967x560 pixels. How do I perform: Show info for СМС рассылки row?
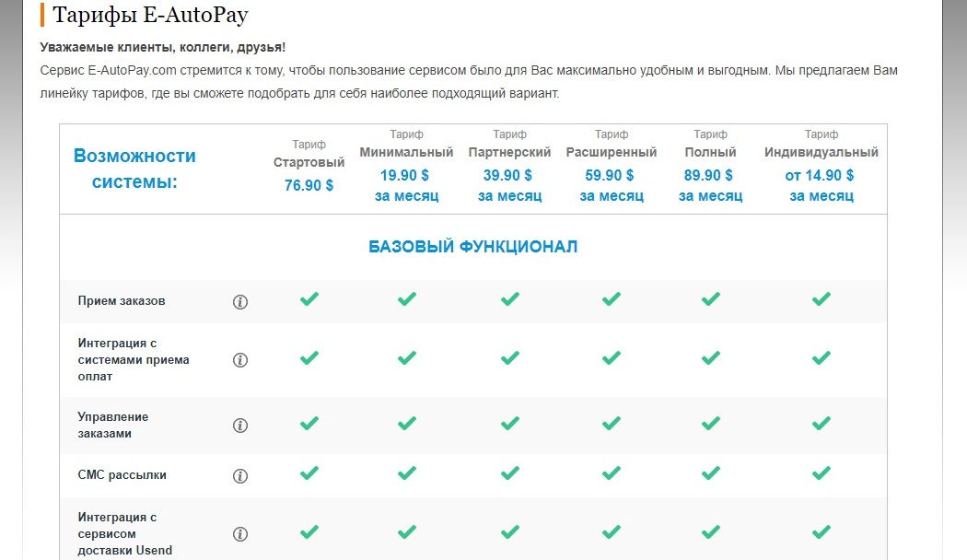coord(240,476)
